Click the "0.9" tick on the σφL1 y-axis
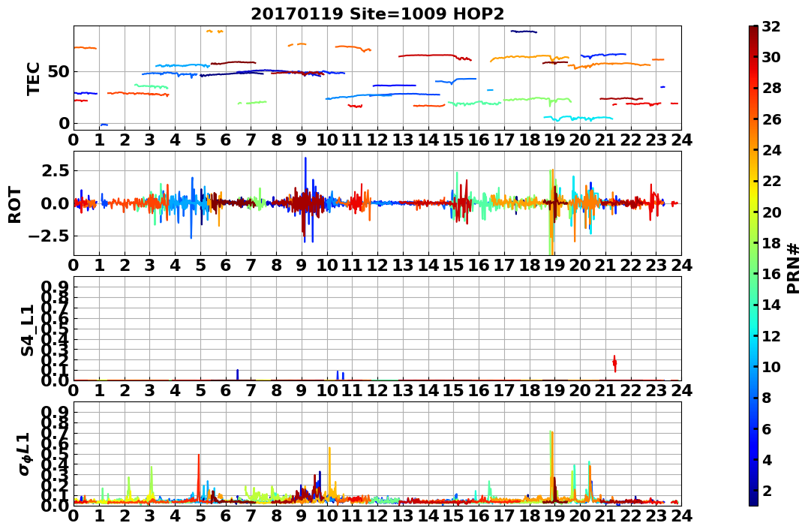Viewport: 808px width, 532px height. [55, 412]
